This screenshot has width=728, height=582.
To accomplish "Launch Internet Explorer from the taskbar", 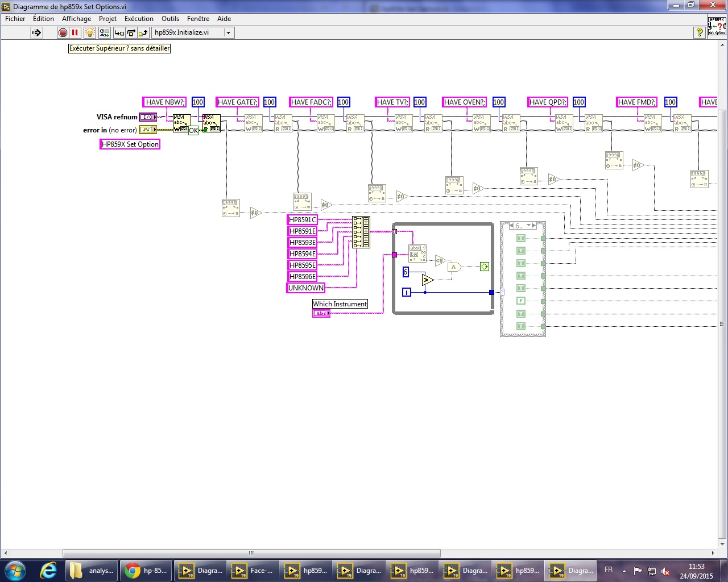I will tap(48, 570).
